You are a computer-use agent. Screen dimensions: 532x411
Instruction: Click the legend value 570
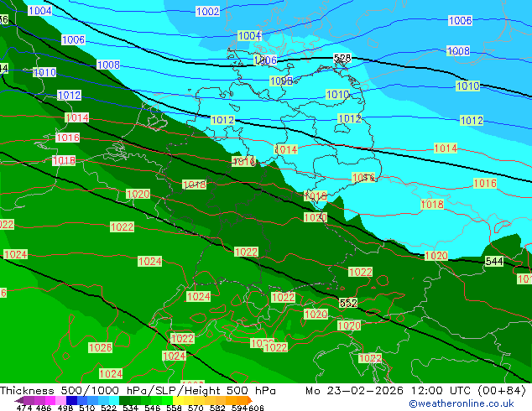click(x=196, y=408)
